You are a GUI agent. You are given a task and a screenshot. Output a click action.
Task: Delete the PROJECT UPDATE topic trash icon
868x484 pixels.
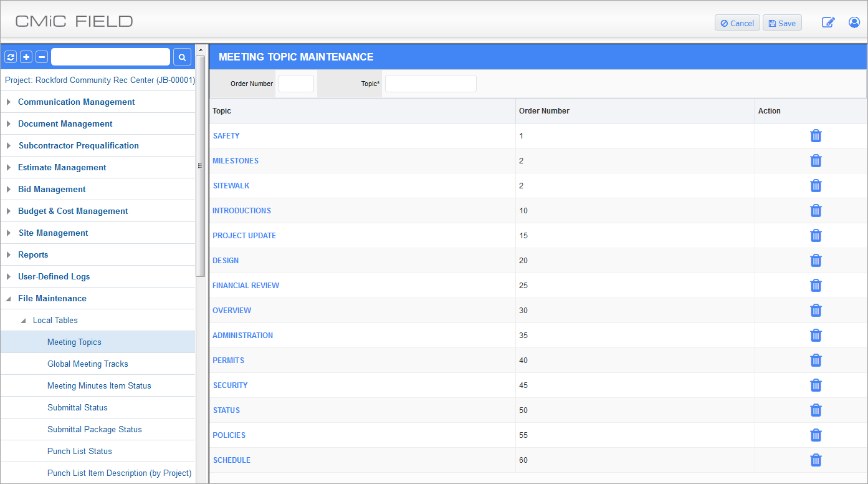point(816,236)
